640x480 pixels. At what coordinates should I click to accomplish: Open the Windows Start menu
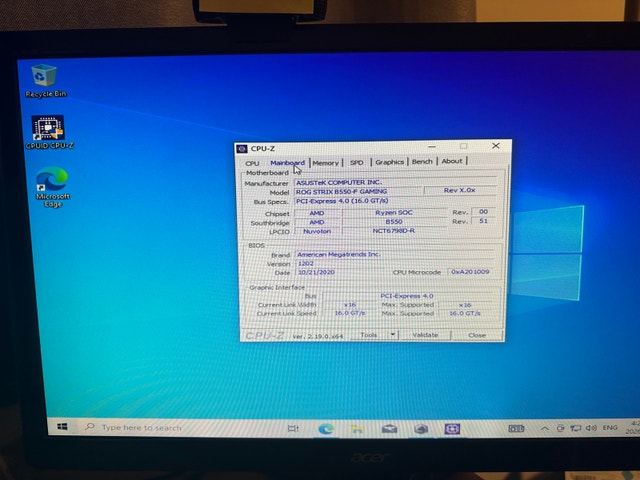point(62,427)
